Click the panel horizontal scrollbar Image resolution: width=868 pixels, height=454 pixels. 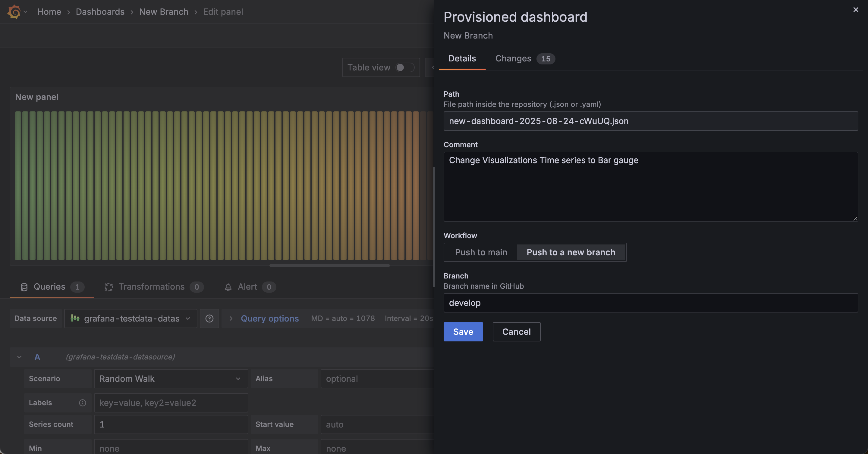[x=329, y=266]
